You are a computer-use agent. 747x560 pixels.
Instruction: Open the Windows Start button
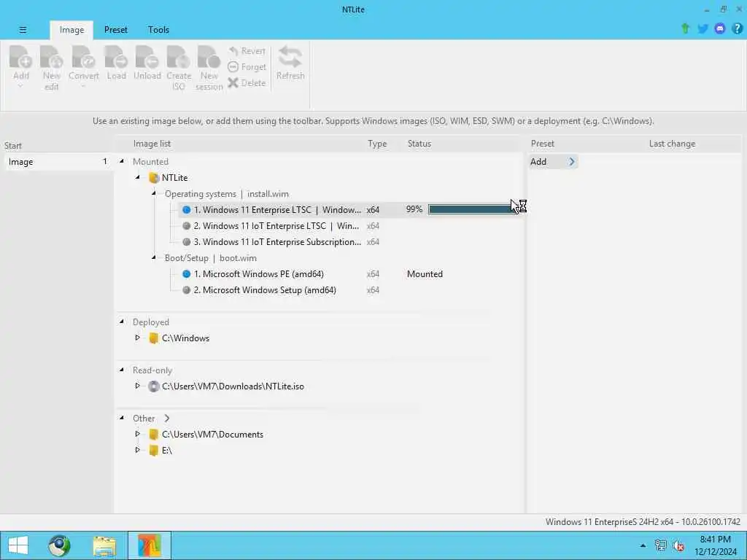click(18, 545)
